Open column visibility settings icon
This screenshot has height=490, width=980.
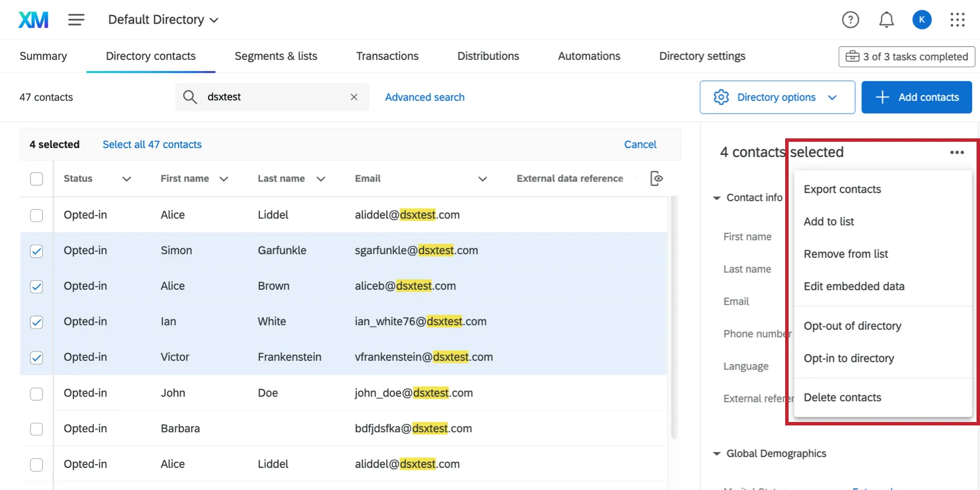point(656,179)
